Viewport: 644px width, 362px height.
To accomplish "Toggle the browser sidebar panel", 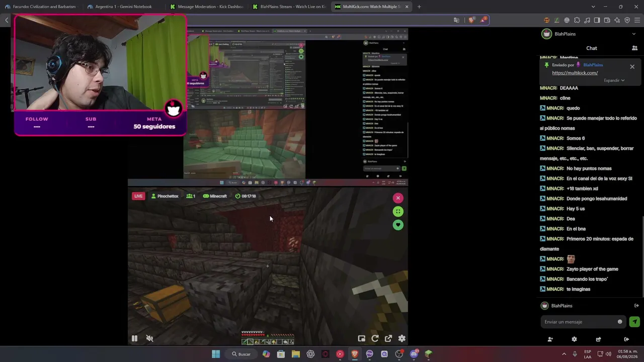I will (x=597, y=20).
